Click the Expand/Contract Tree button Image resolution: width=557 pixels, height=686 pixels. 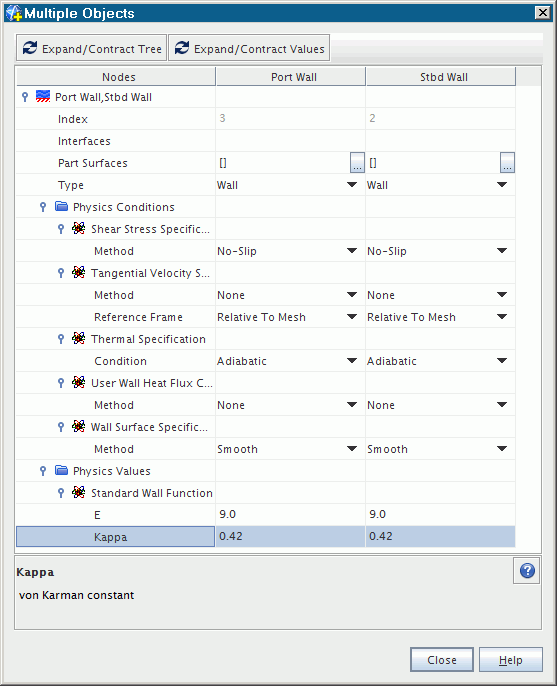(92, 48)
